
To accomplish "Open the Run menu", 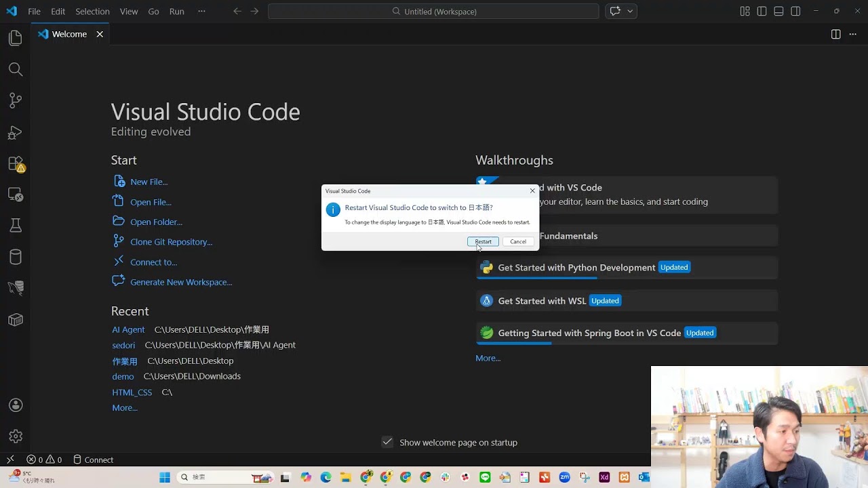I will [177, 12].
